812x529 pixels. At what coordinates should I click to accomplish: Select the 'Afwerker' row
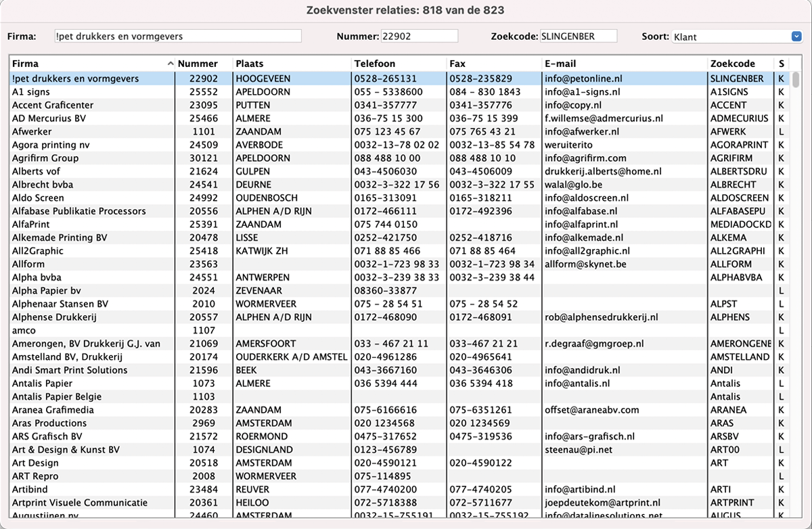(x=401, y=132)
